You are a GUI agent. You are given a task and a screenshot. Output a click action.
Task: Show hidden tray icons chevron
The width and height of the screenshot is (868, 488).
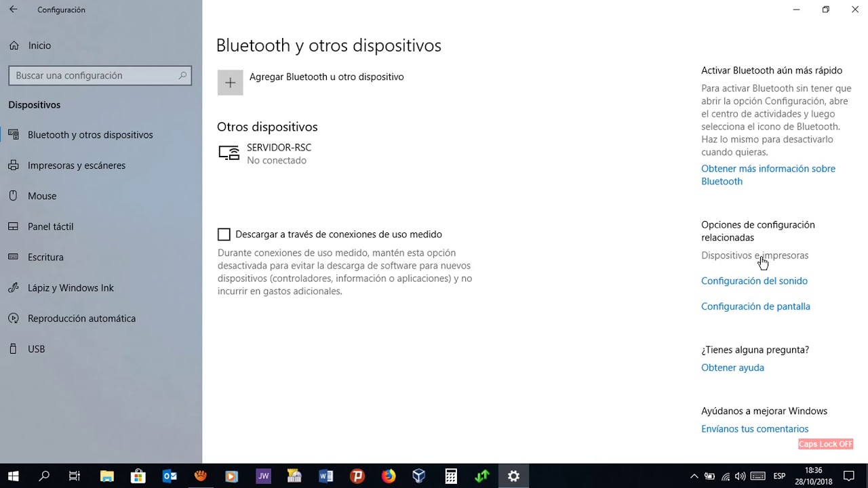pos(694,476)
